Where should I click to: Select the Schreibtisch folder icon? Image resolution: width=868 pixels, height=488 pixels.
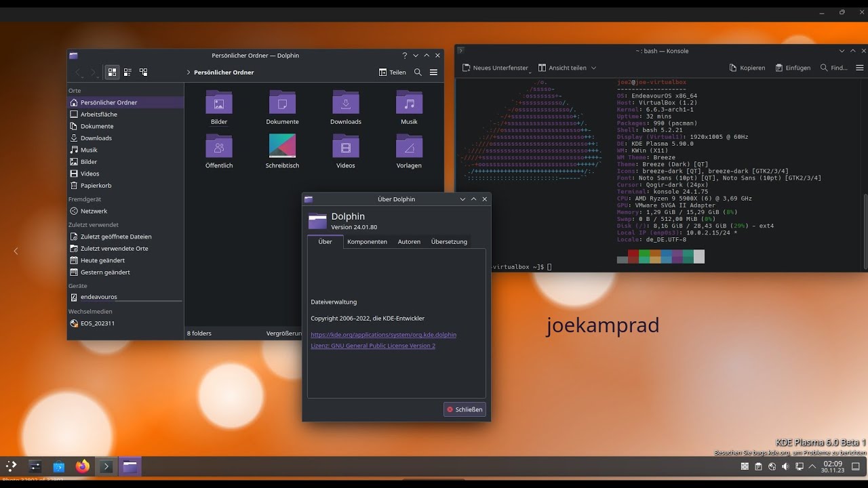click(x=282, y=146)
